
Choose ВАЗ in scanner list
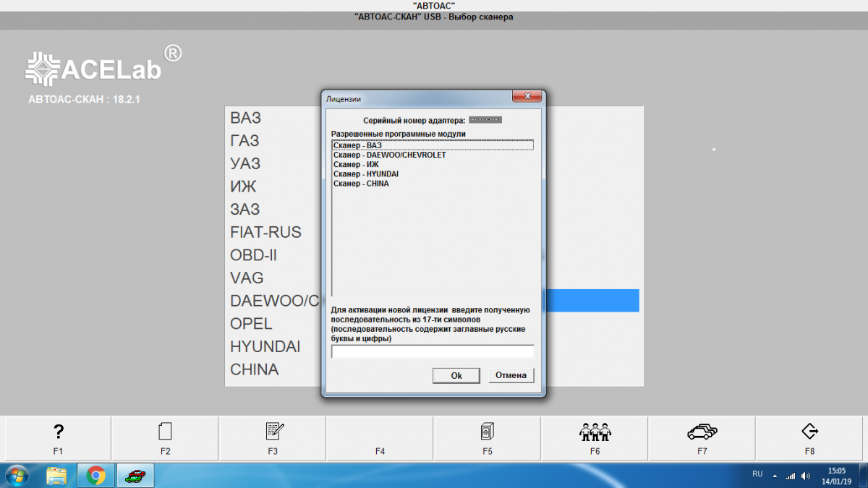click(x=246, y=117)
